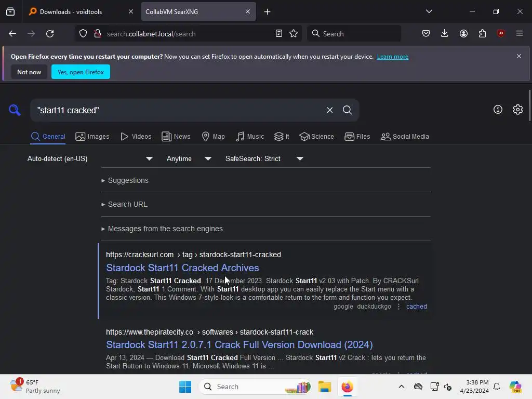Reload the current page

point(50,34)
